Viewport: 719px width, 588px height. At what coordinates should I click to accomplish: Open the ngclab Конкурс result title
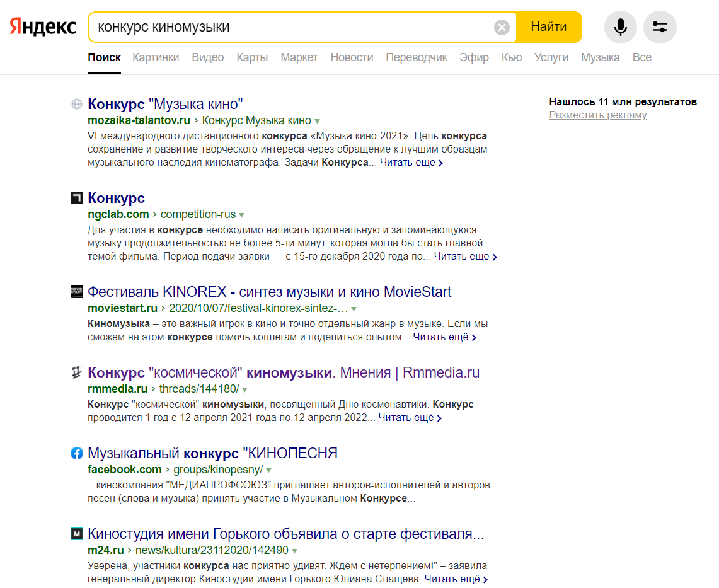pos(116,198)
